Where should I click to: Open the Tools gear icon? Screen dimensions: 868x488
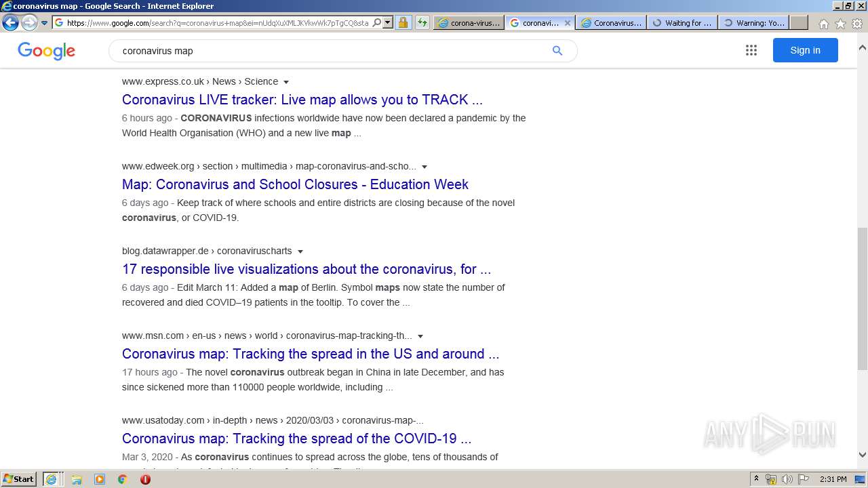pyautogui.click(x=857, y=23)
